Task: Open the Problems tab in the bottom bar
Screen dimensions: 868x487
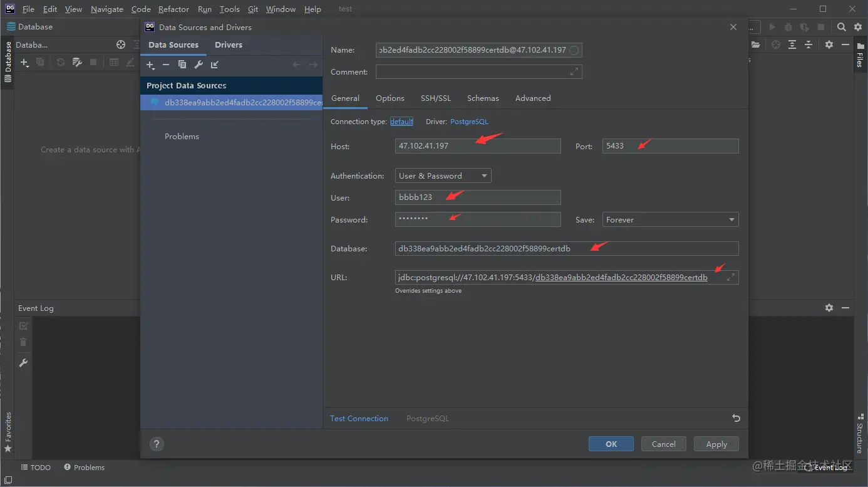Action: tap(84, 468)
